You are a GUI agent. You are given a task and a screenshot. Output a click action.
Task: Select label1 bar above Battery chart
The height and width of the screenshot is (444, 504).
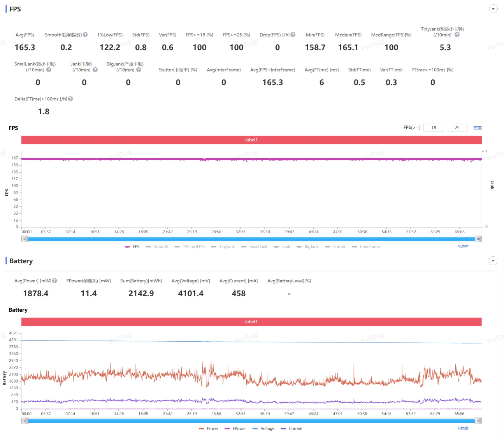point(251,322)
